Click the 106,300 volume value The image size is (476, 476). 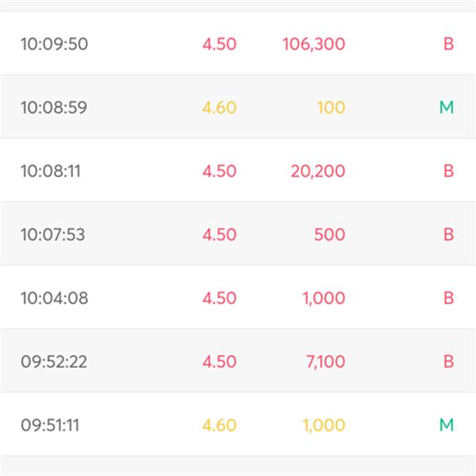(x=313, y=44)
